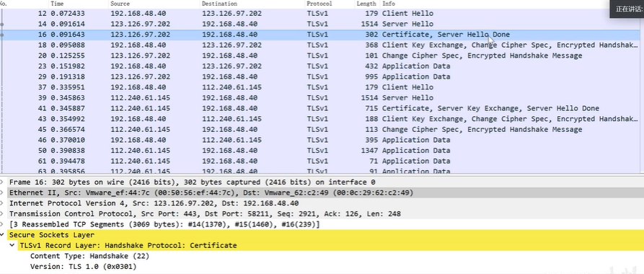Sort packets by the Source column header
Screen dimensions: 644x274
click(x=154, y=4)
